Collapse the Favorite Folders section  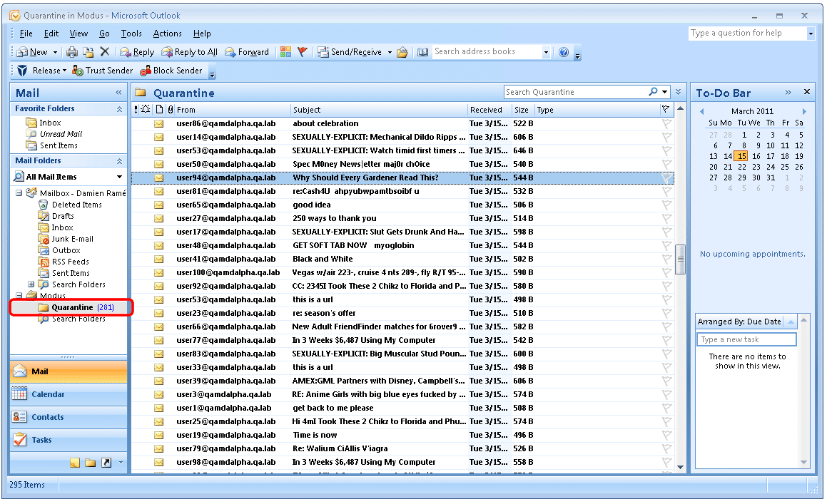click(x=119, y=109)
